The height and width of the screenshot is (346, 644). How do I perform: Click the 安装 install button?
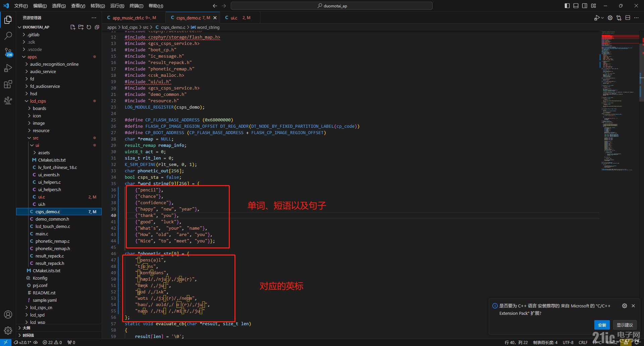[602, 325]
